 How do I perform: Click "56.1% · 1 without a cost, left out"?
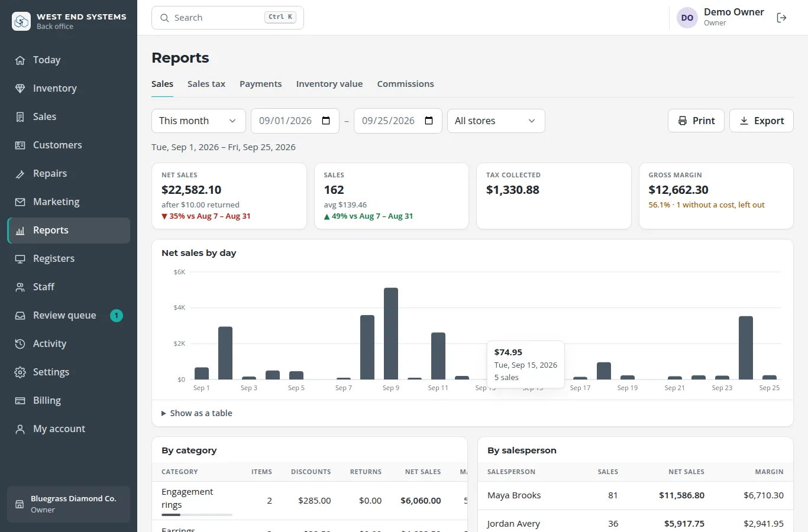(706, 205)
